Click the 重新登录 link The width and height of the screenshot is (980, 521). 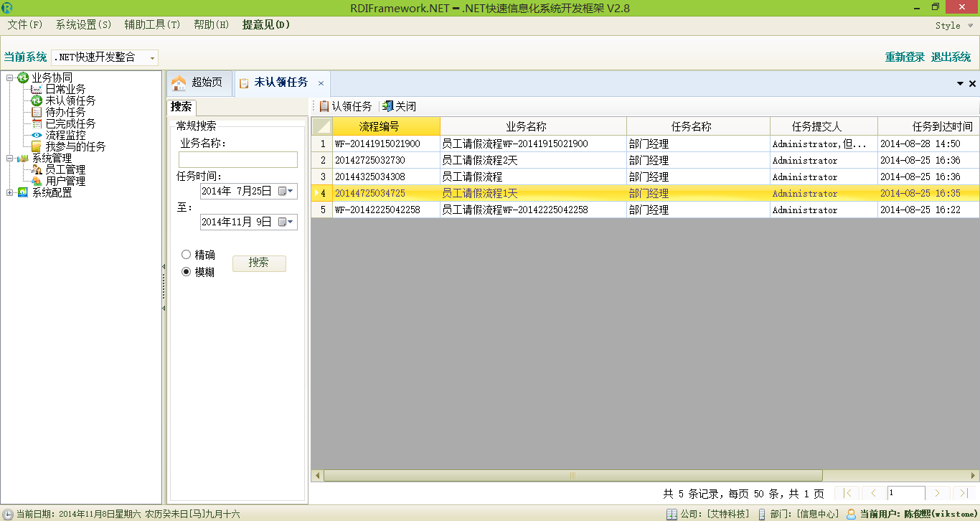[x=905, y=57]
